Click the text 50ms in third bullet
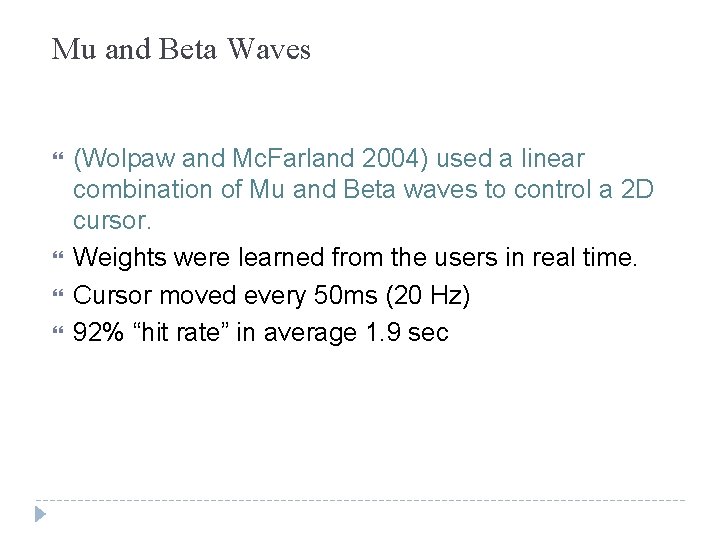The height and width of the screenshot is (540, 720). 345,295
